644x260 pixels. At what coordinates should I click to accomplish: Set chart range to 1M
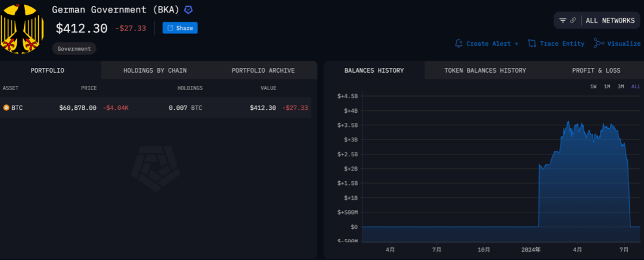607,86
